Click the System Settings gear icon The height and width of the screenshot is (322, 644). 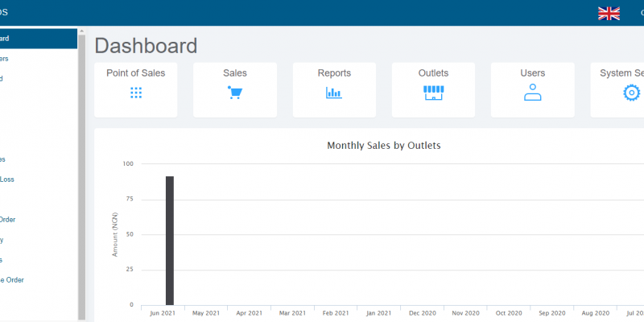pyautogui.click(x=631, y=93)
